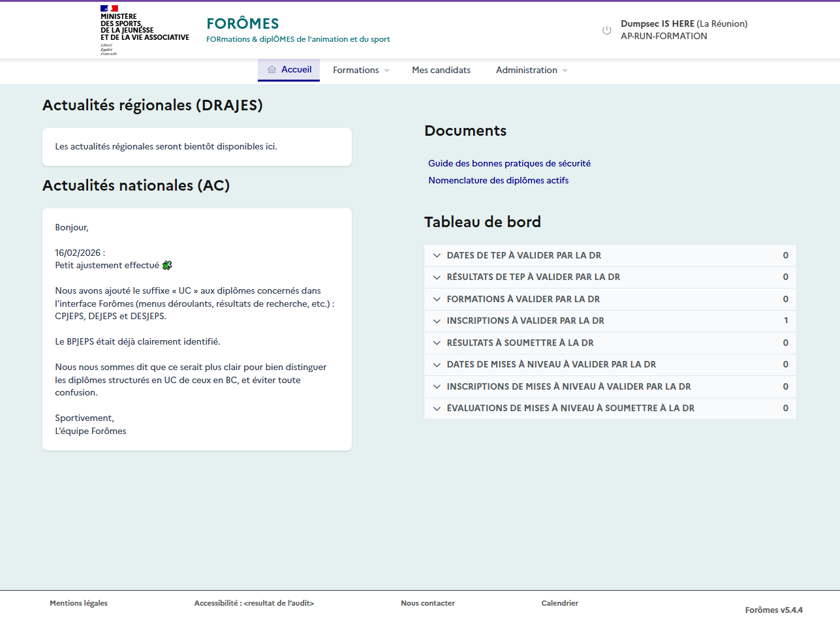840x624 pixels.
Task: Click the Ministère des Sports logo
Action: (144, 30)
